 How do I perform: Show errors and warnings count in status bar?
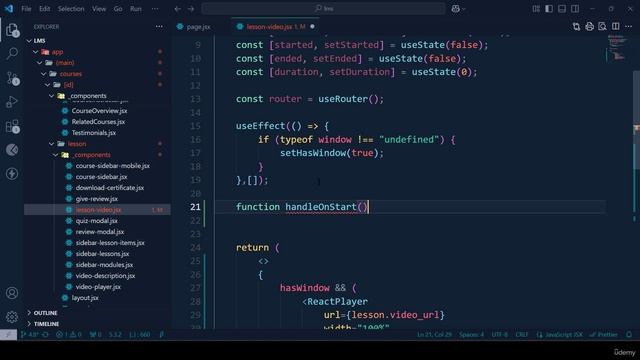point(69,335)
